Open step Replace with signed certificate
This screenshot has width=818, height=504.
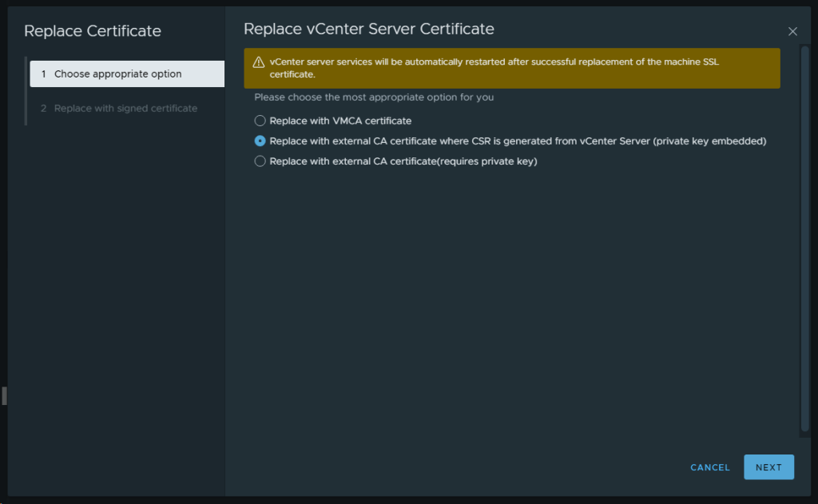point(125,108)
